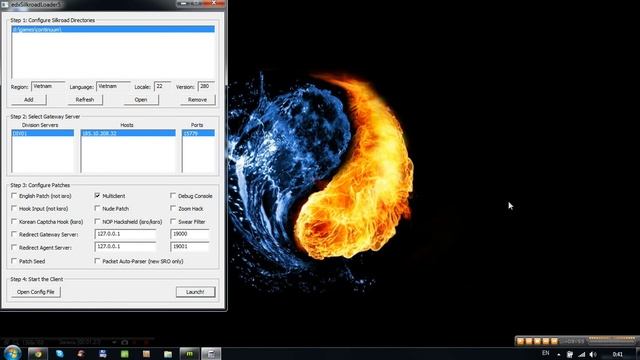Screen dimensions: 640x360
Task: Show hidden tray icons arrow
Action: click(559, 355)
